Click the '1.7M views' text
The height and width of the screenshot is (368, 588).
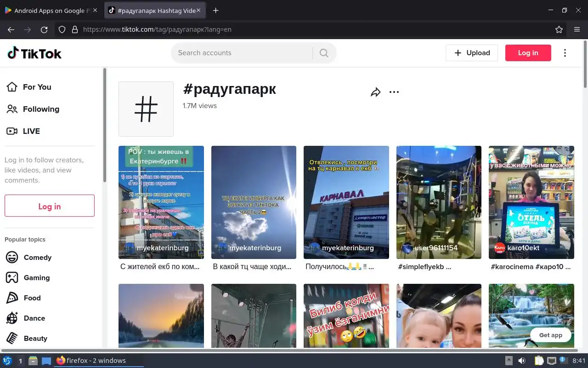200,106
